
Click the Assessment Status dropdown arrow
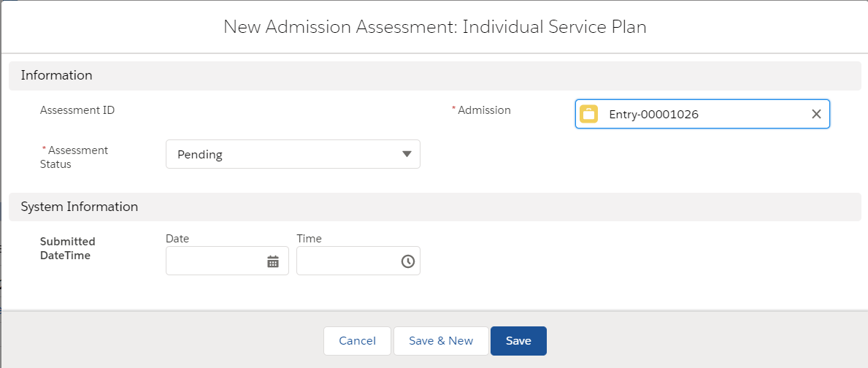point(407,154)
